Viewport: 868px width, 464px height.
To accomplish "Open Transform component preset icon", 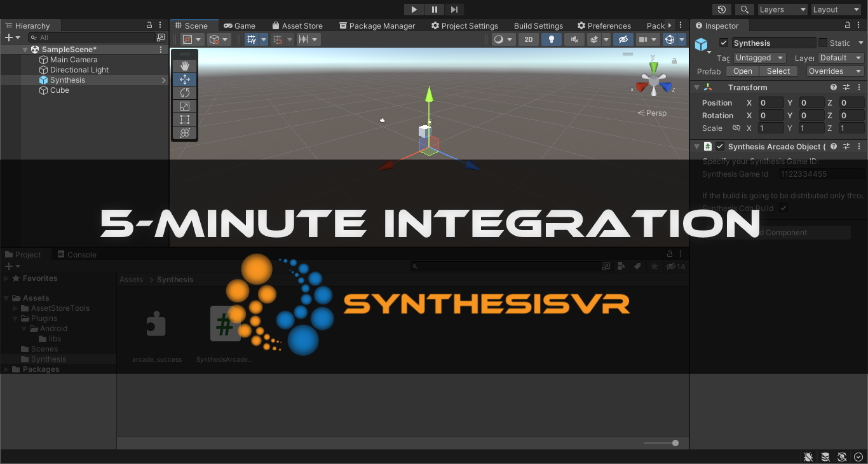I will click(846, 88).
